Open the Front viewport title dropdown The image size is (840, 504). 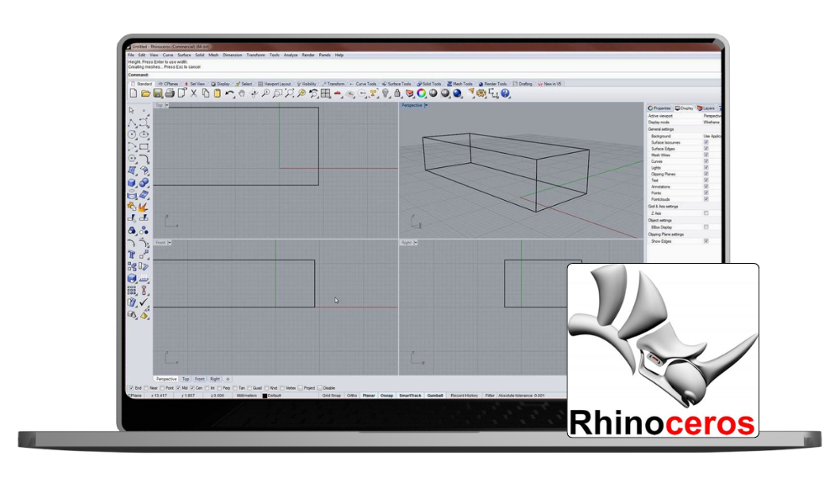coord(169,242)
